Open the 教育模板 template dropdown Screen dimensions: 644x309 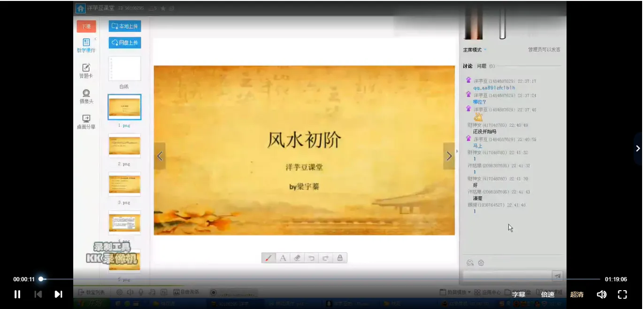455,292
